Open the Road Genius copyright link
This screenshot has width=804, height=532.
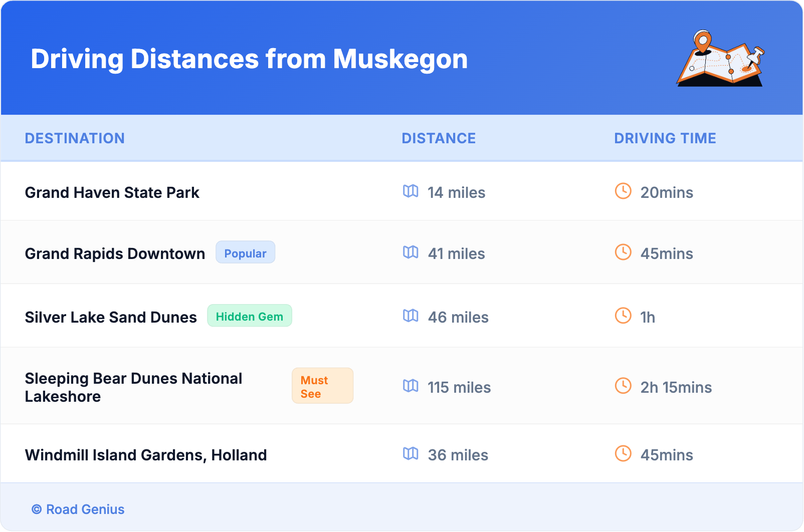coord(78,509)
